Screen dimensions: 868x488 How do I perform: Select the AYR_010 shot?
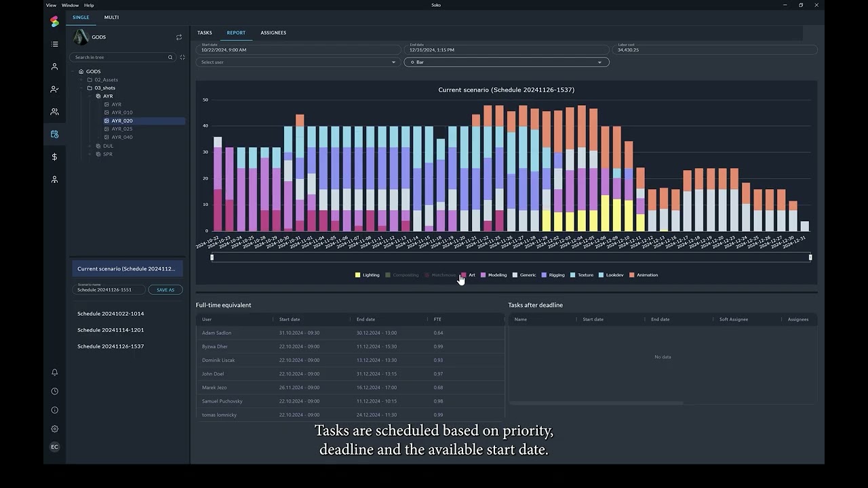point(122,113)
